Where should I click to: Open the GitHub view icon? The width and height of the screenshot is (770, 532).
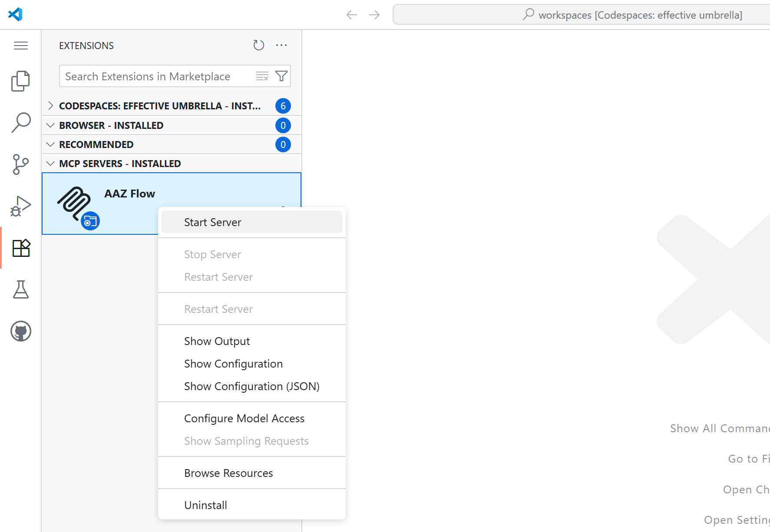[21, 331]
